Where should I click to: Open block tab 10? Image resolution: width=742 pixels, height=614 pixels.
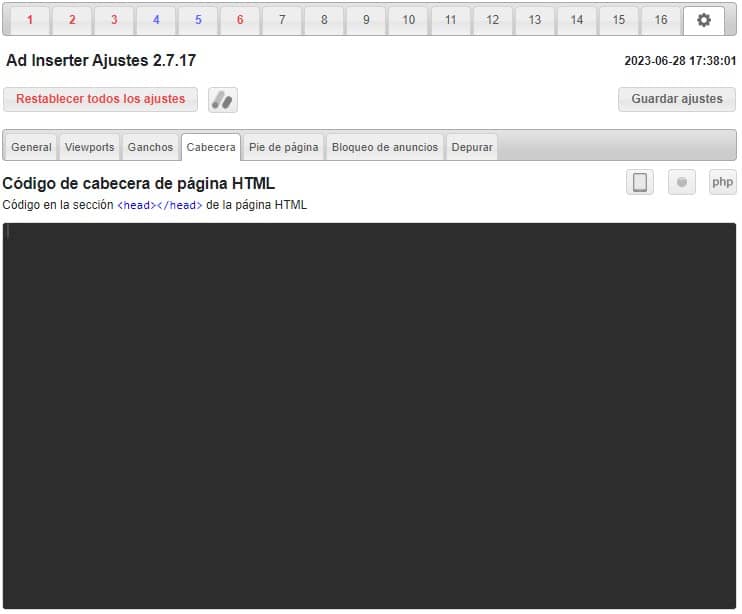(x=408, y=20)
